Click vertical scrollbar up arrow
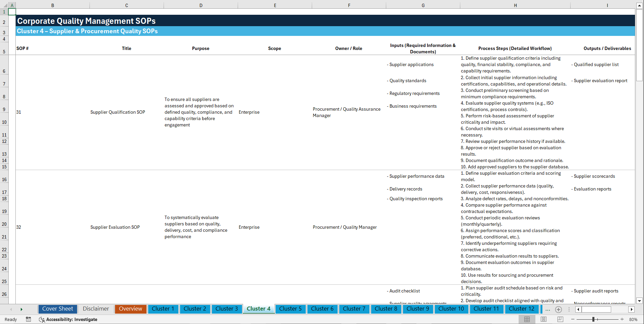Image resolution: width=644 pixels, height=324 pixels. pos(639,6)
